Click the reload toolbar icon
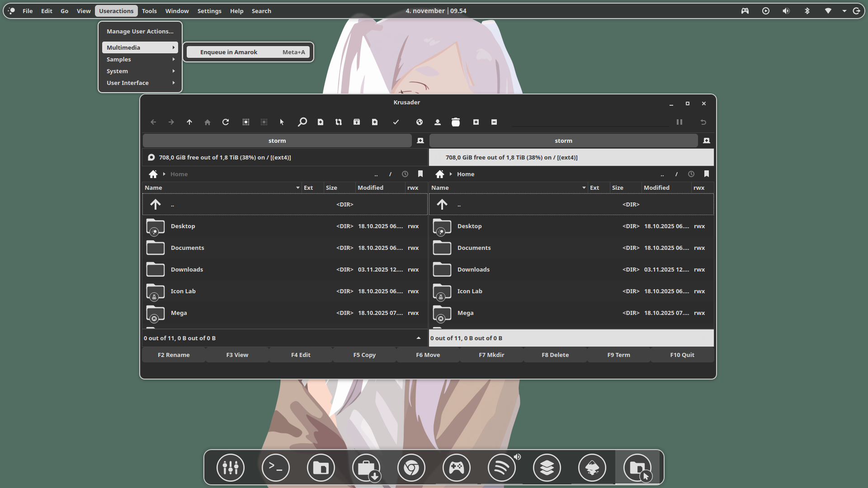This screenshot has height=488, width=868. tap(226, 122)
